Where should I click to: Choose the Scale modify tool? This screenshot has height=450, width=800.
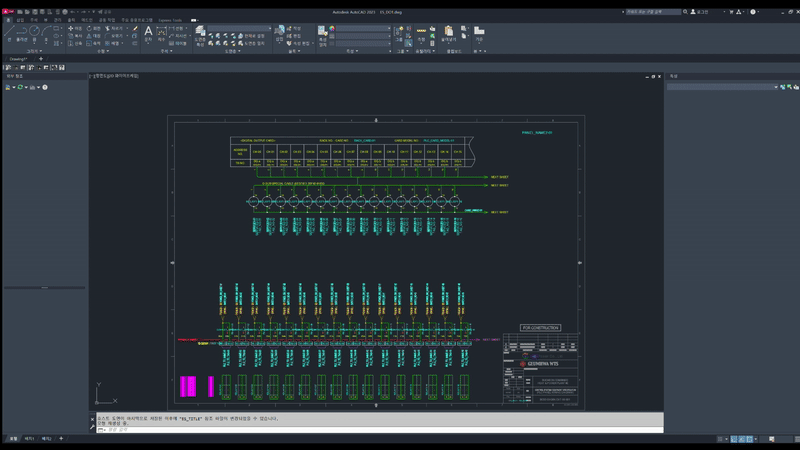coord(93,43)
